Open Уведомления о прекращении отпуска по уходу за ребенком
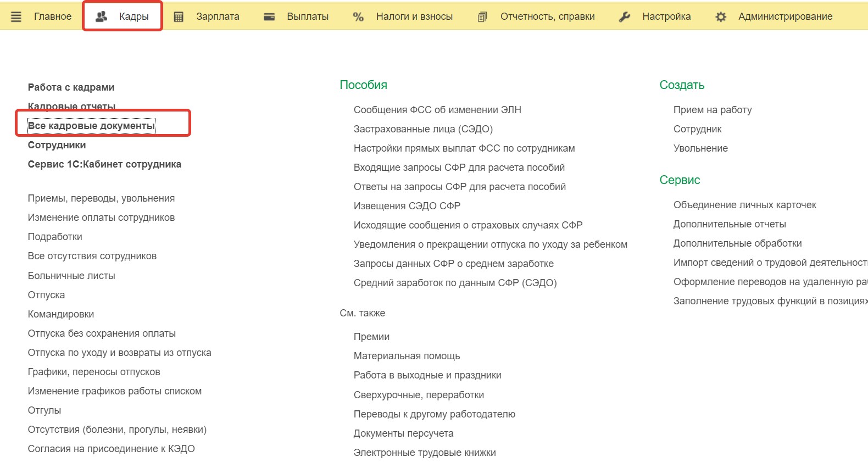 point(491,244)
